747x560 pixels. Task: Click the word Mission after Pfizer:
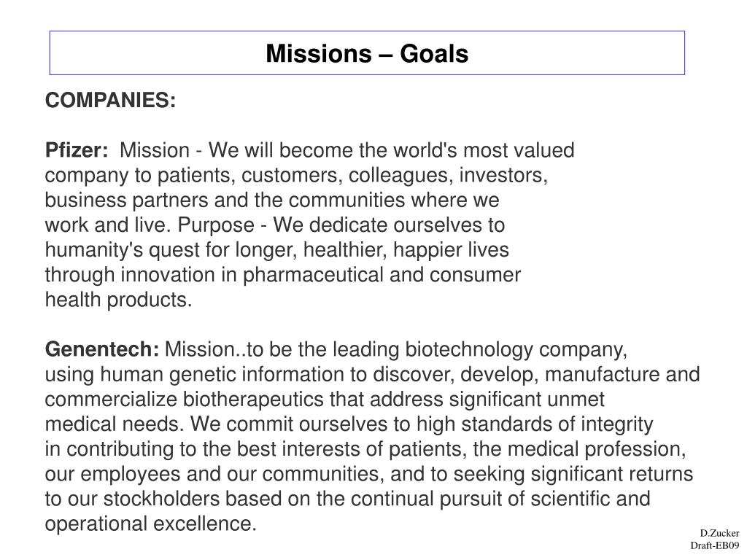tap(155, 150)
